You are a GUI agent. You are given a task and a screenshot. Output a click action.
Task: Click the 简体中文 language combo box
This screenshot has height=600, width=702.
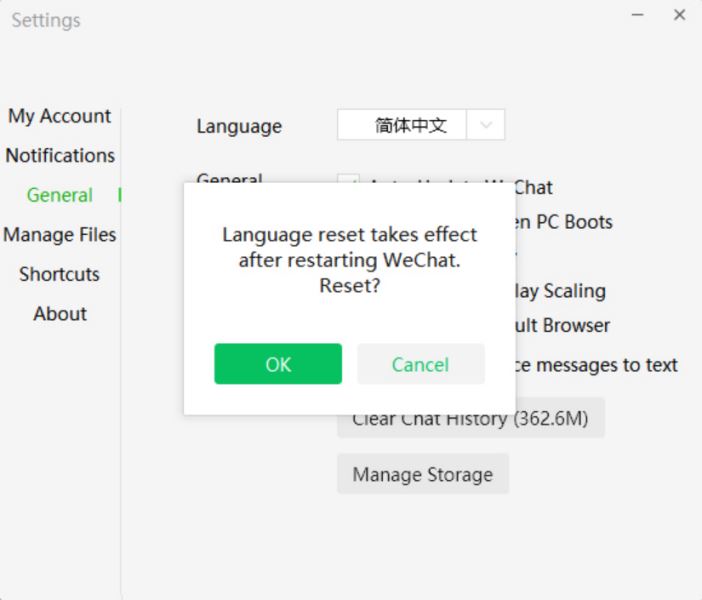click(410, 125)
